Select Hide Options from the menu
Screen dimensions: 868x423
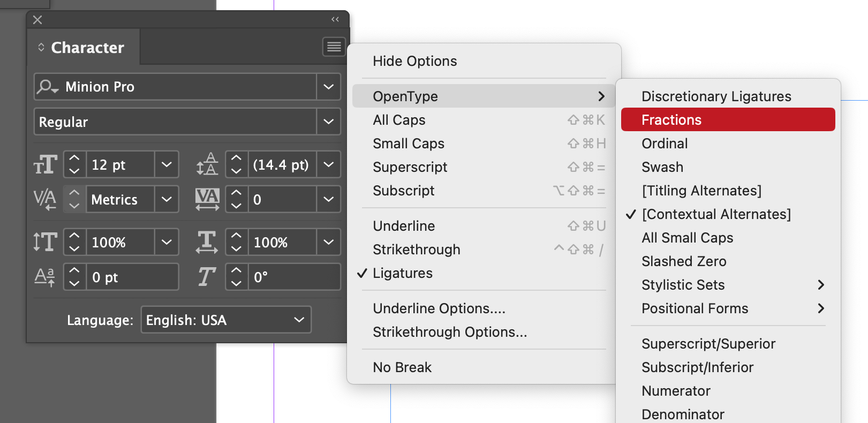point(415,61)
